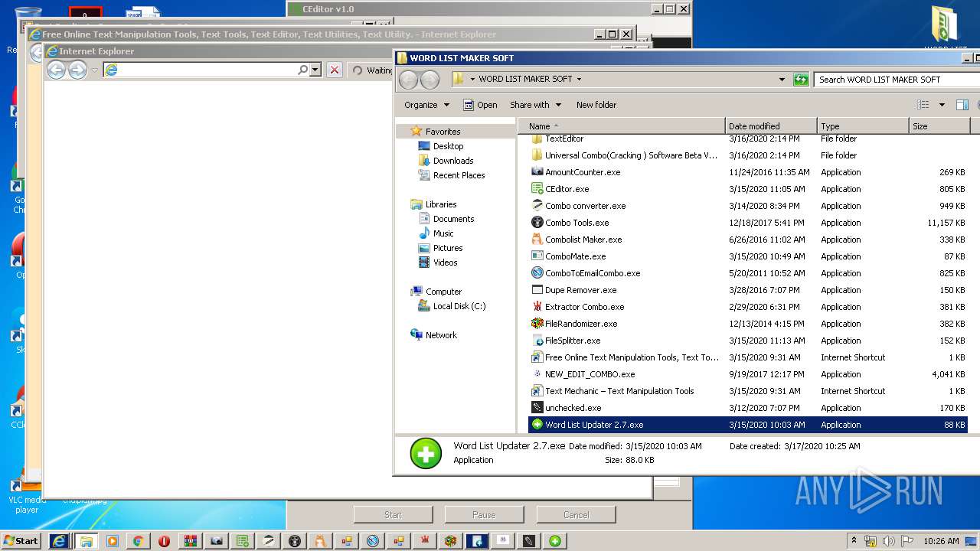This screenshot has height=551, width=980.
Task: Click Open in Explorer toolbar
Action: [x=480, y=105]
